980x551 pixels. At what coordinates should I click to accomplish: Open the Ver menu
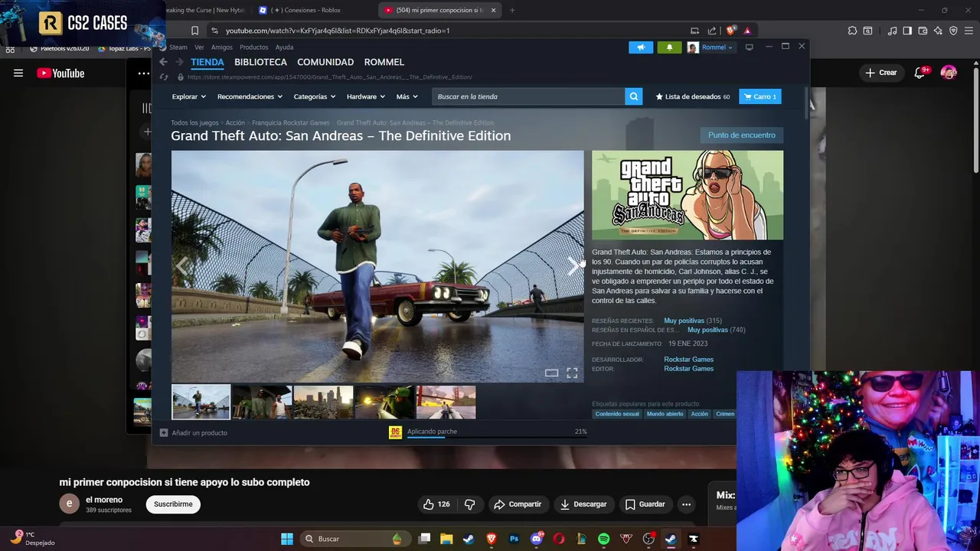click(x=199, y=47)
